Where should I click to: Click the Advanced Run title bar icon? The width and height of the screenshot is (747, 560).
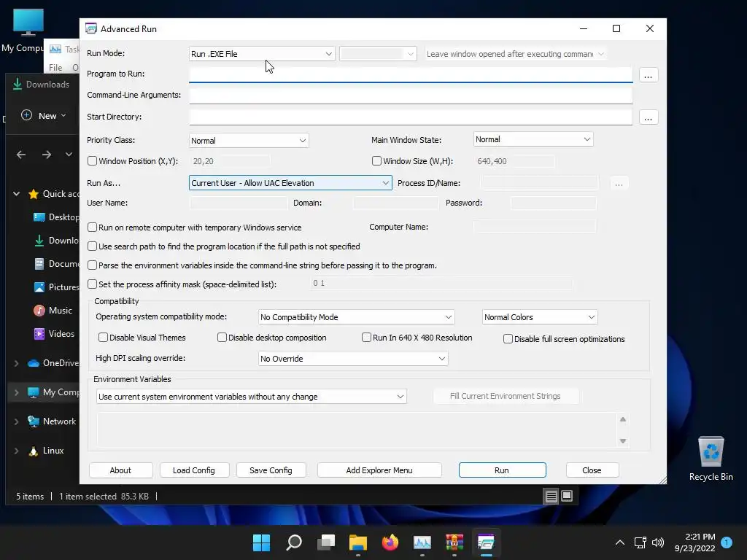pos(91,28)
